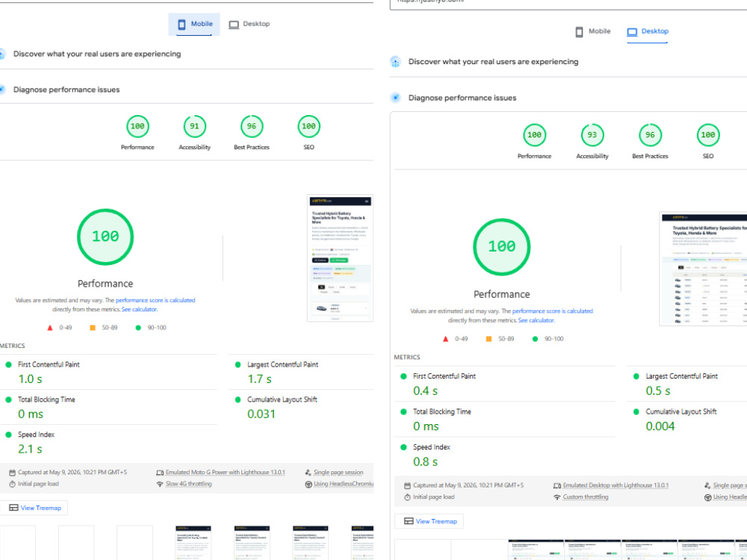Image resolution: width=747 pixels, height=560 pixels.
Task: Click 'Single page session' in left report
Action: [338, 473]
